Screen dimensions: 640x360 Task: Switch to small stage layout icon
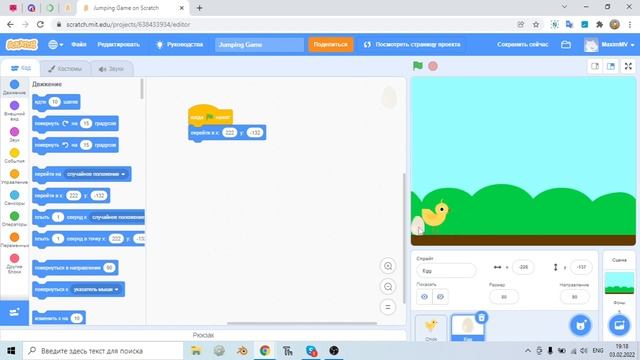(x=595, y=66)
